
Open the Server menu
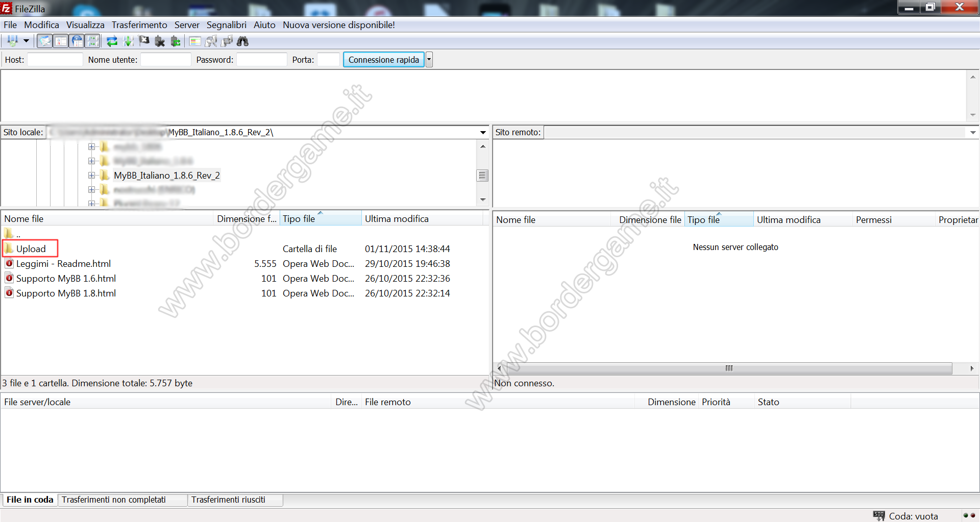tap(187, 24)
